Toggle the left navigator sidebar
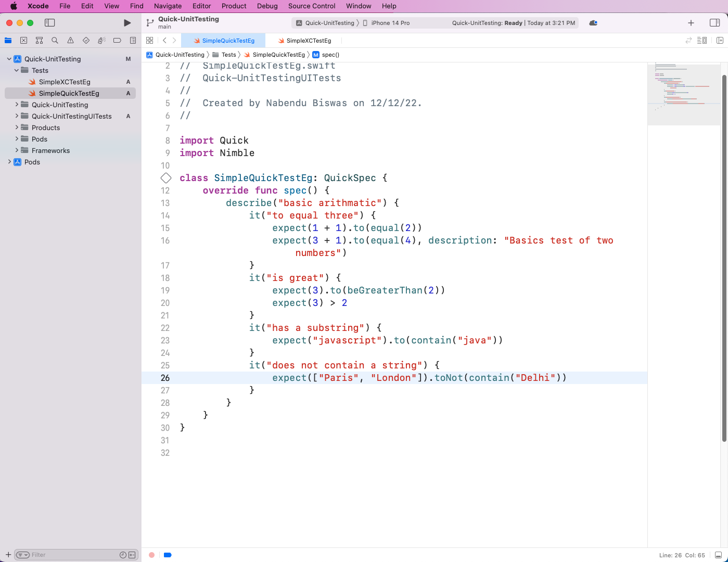This screenshot has width=728, height=562. (50, 23)
